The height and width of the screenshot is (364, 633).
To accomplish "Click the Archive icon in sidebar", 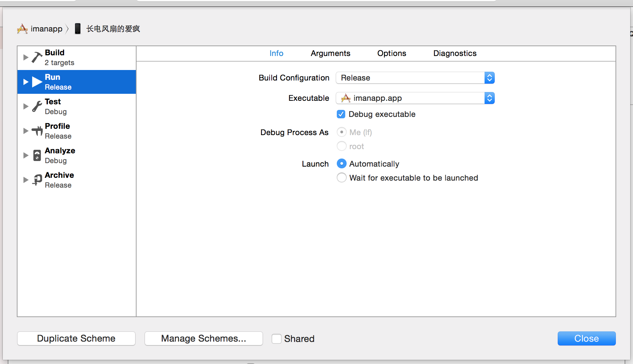I will [x=37, y=180].
